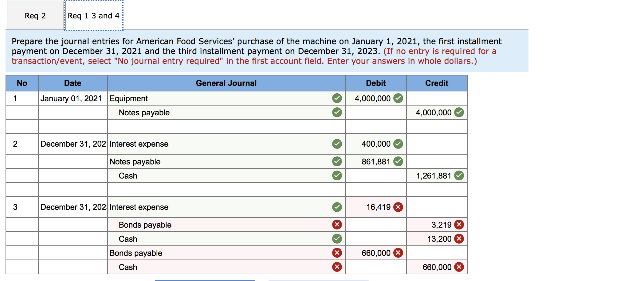Click red X icon beside 660,000 credit
644x281 pixels.
click(459, 267)
